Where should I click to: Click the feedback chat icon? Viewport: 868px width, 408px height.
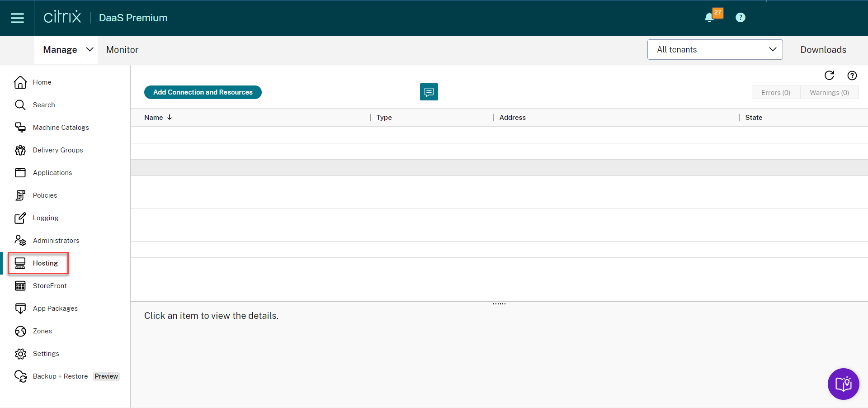pos(429,92)
